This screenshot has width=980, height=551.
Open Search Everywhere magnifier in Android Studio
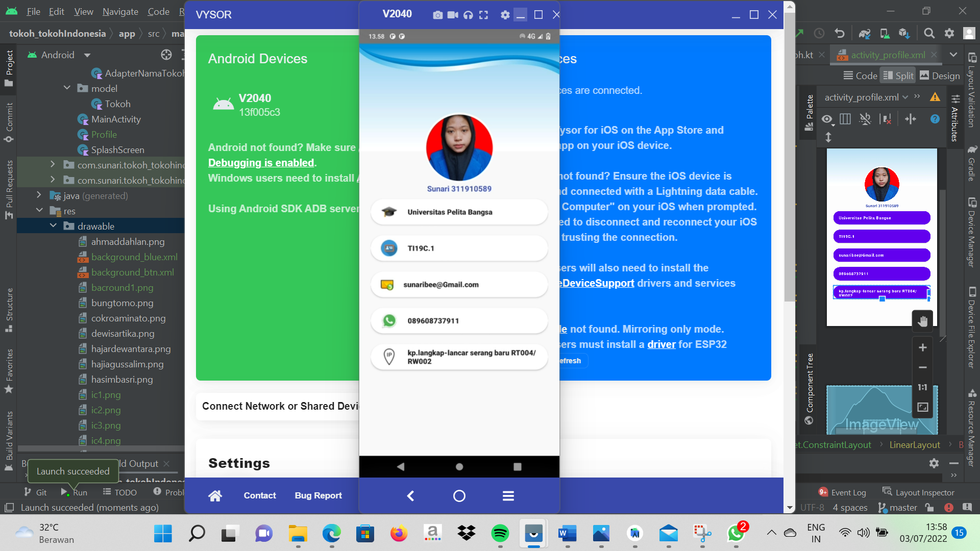pos(929,33)
